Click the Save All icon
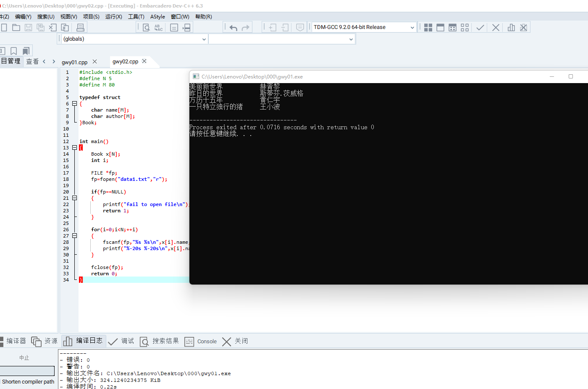This screenshot has width=588, height=389. click(40, 27)
